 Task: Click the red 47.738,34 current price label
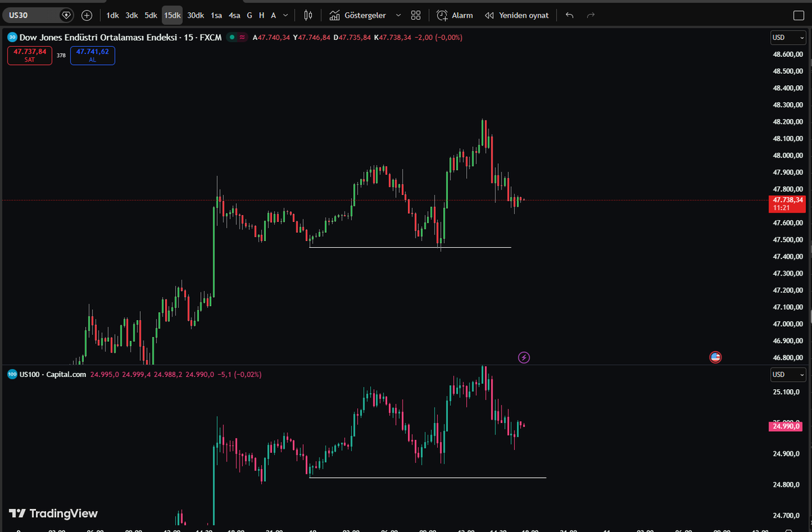tap(788, 204)
